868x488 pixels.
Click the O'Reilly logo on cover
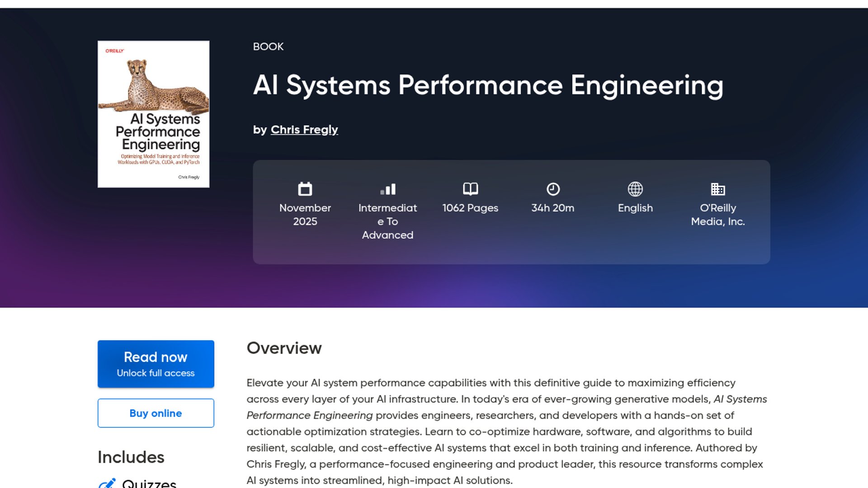point(115,51)
